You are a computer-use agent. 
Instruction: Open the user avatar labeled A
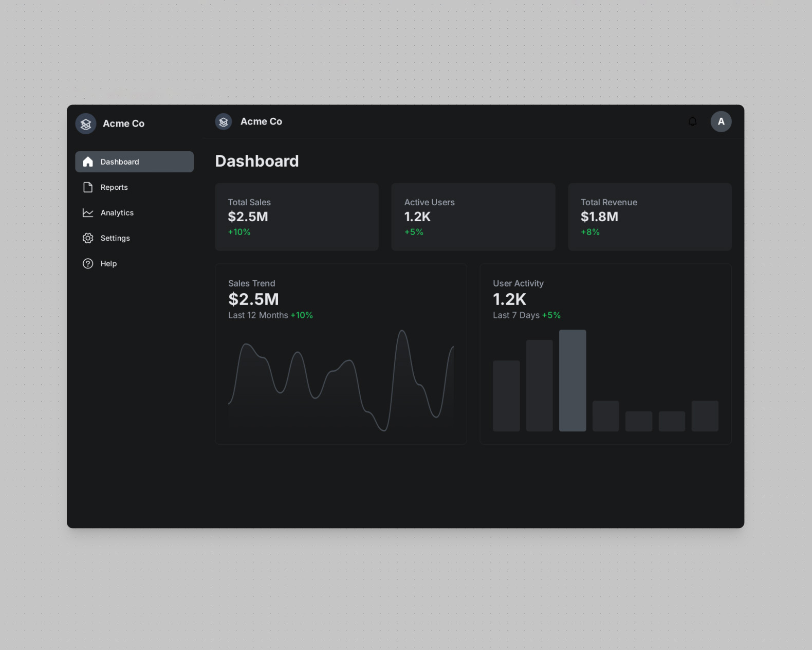(721, 121)
